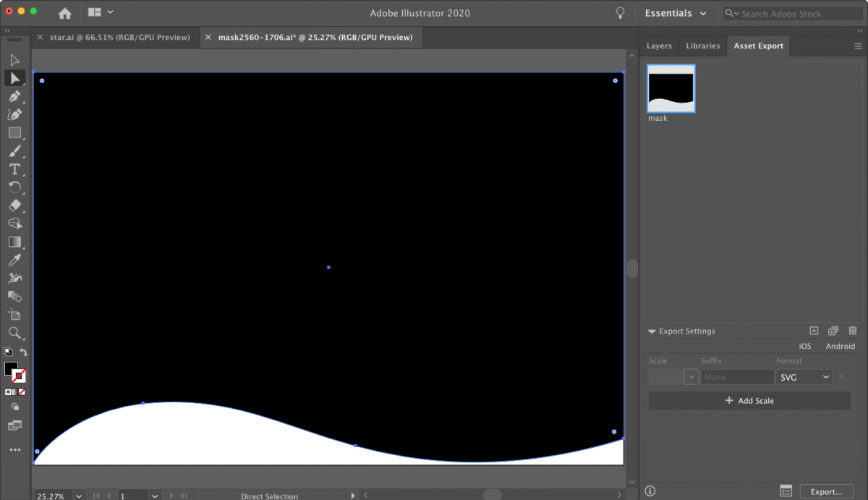Image resolution: width=868 pixels, height=500 pixels.
Task: Open the zoom level dropdown
Action: (x=78, y=496)
